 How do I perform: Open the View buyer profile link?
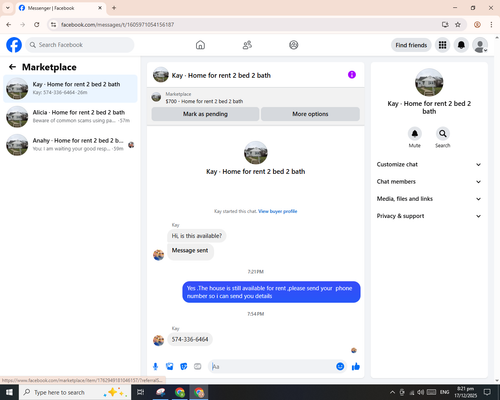278,211
